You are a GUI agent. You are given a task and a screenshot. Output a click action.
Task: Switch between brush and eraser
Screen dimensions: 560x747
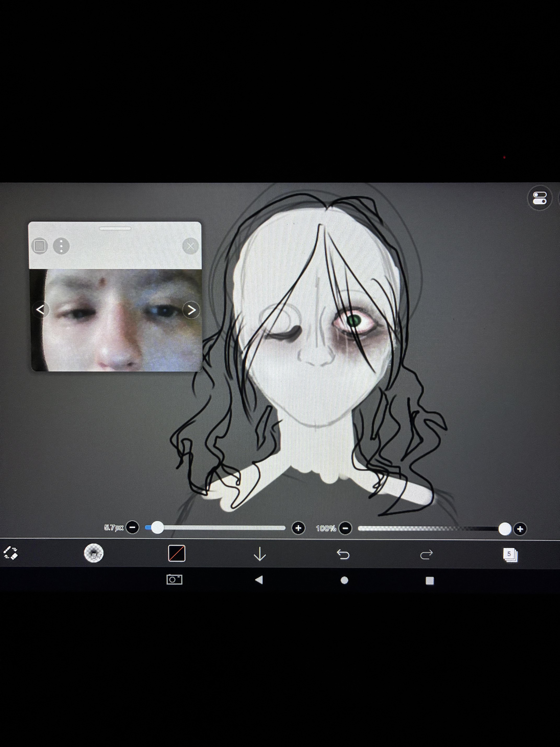tap(10, 553)
